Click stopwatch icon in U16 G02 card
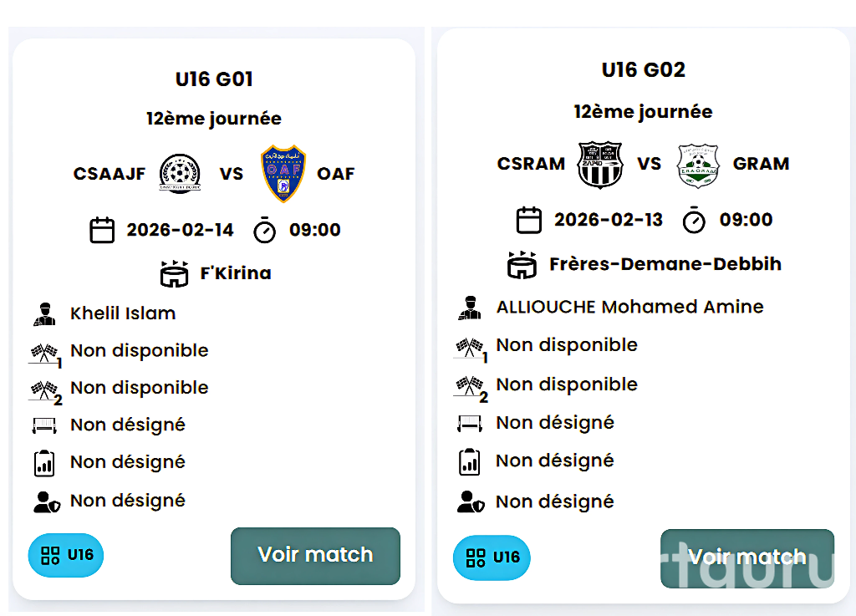 pyautogui.click(x=694, y=220)
